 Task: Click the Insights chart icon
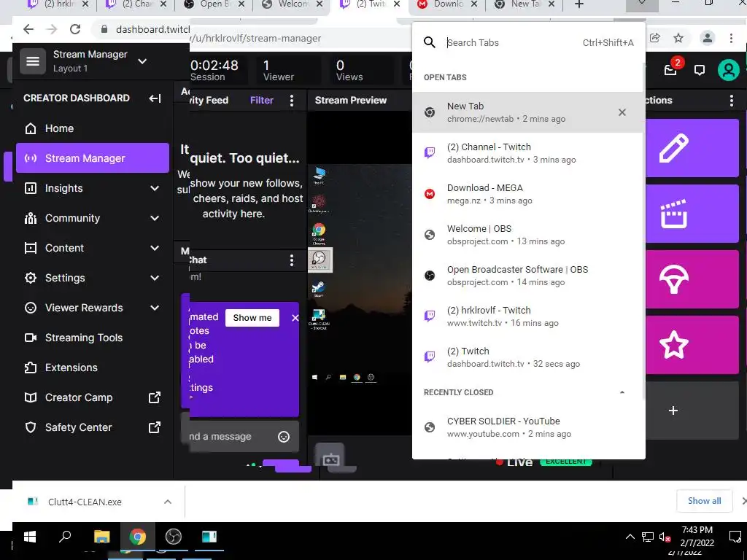click(31, 189)
